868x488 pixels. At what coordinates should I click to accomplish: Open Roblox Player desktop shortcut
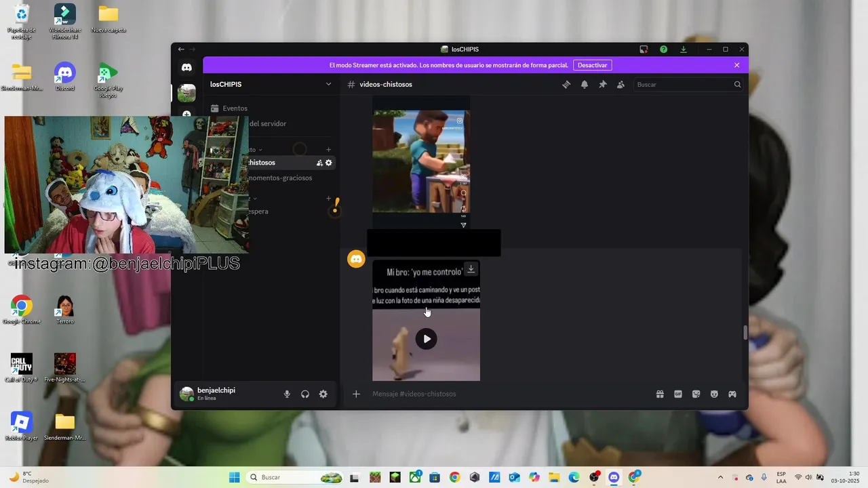coord(22,426)
